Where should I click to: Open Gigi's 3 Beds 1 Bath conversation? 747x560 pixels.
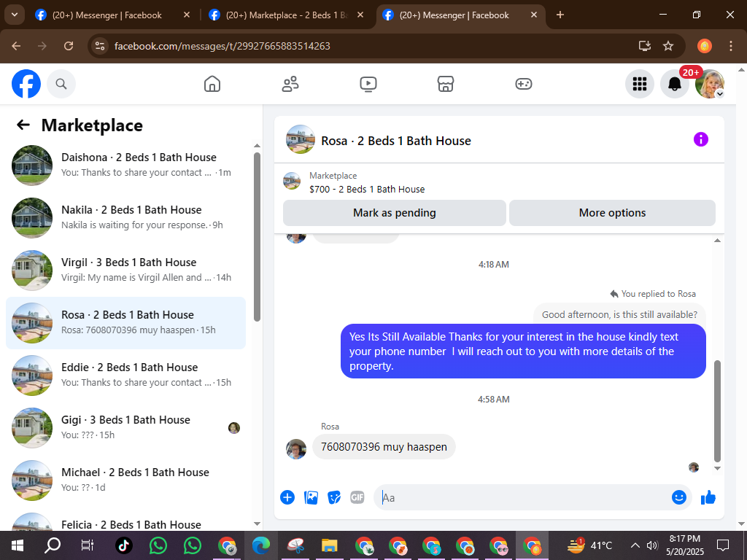pos(125,427)
